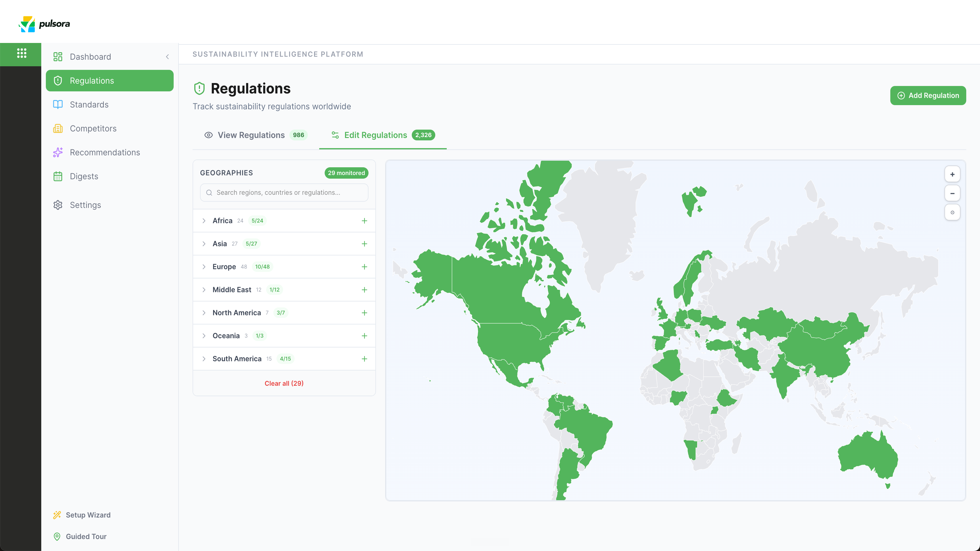
Task: Reset the map view with the target button
Action: pos(952,212)
